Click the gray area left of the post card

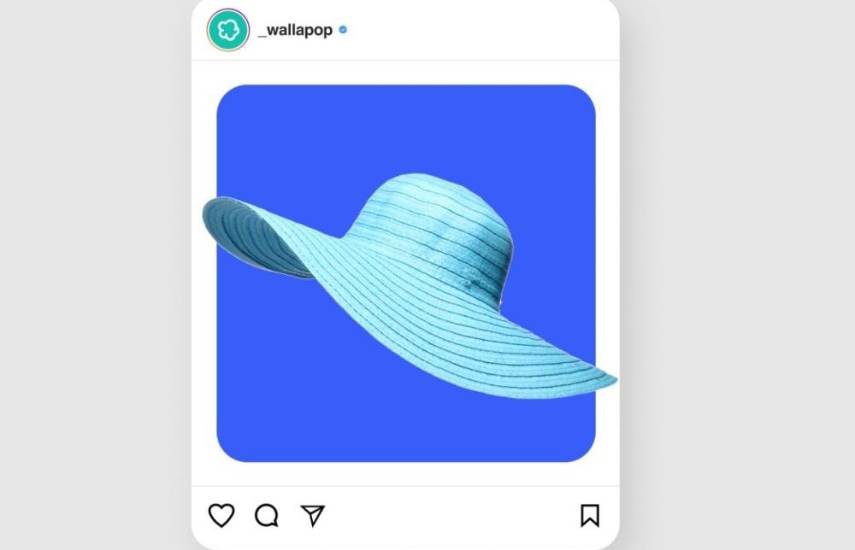point(95,275)
